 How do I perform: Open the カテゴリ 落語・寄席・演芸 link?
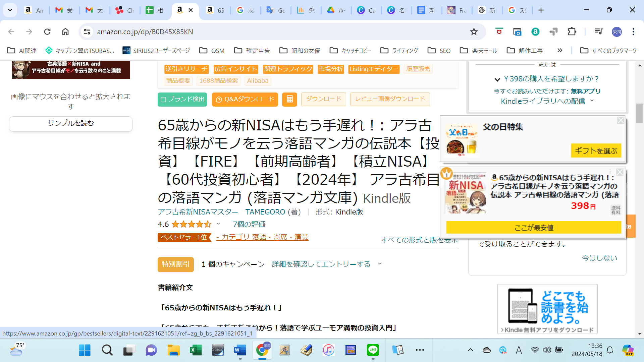262,237
